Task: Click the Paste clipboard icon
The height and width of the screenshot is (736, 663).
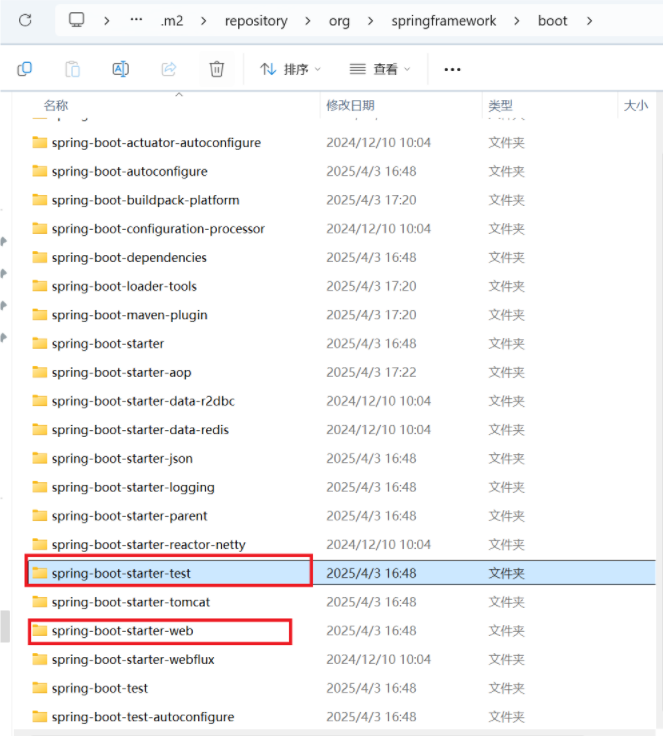Action: point(72,69)
